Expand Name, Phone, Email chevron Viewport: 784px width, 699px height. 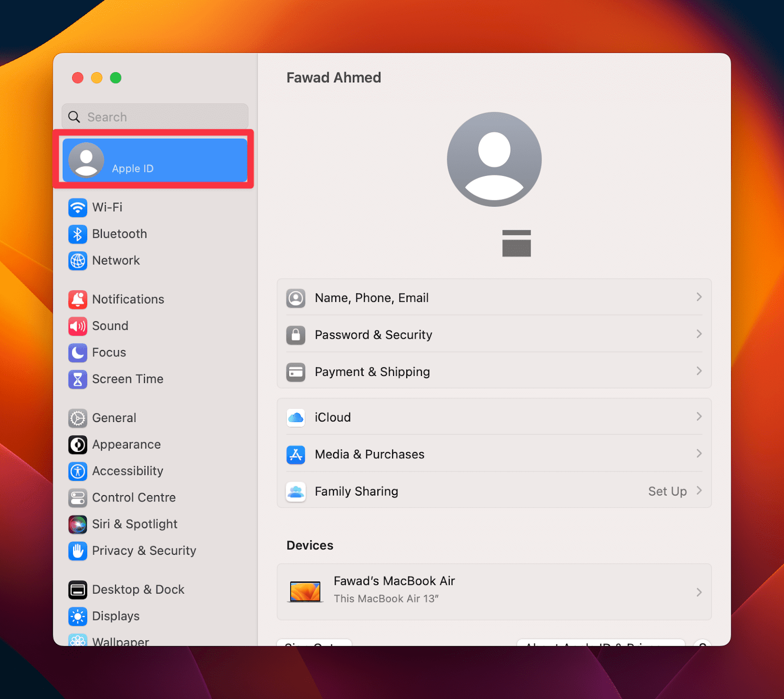[699, 297]
